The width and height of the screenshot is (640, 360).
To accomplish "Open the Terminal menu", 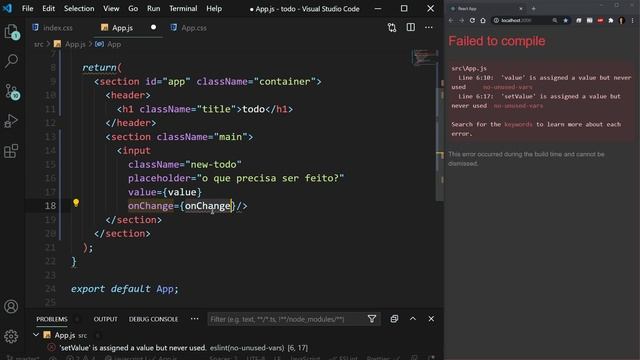I will [183, 9].
